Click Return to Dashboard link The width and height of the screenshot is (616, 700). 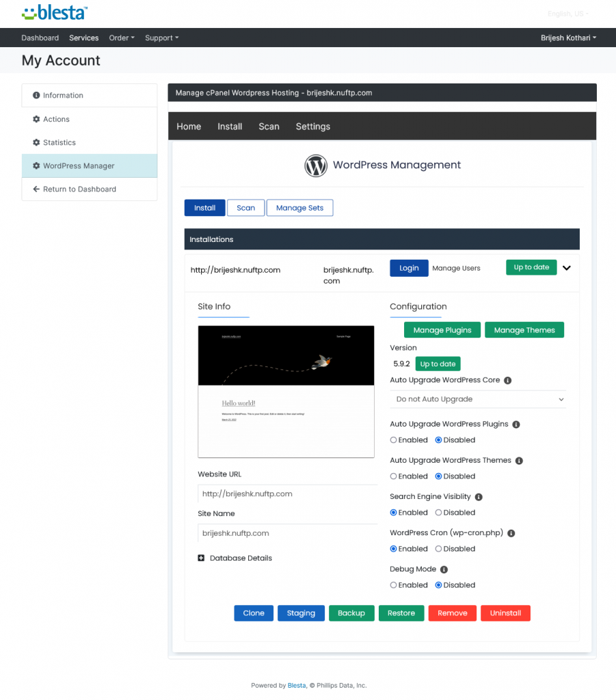[x=90, y=189]
